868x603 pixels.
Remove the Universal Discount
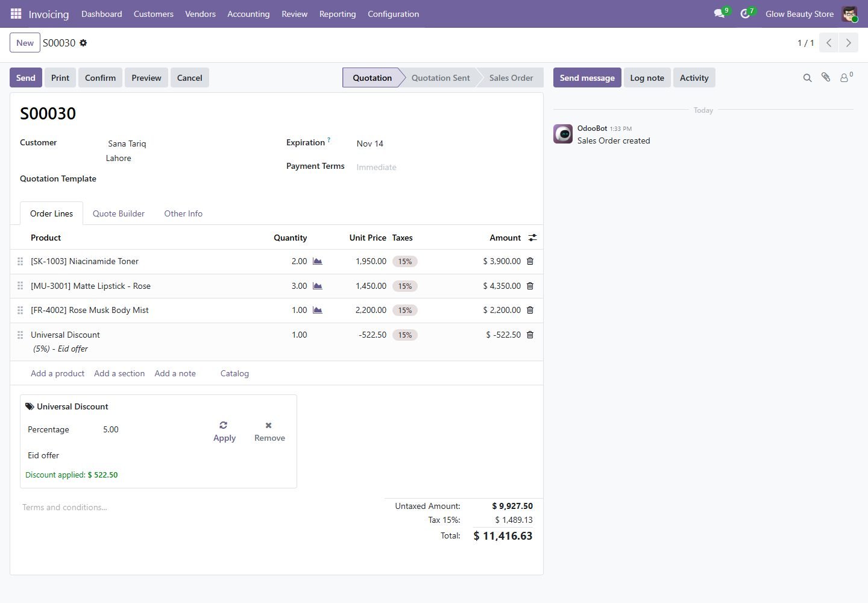pyautogui.click(x=269, y=432)
